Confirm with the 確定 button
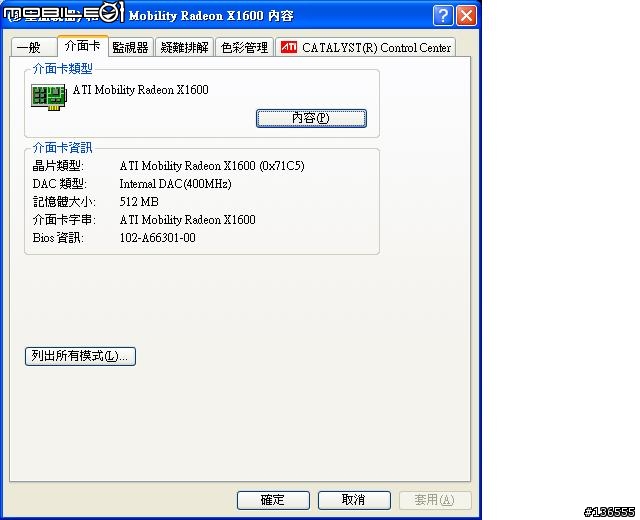The image size is (640, 520). click(273, 500)
